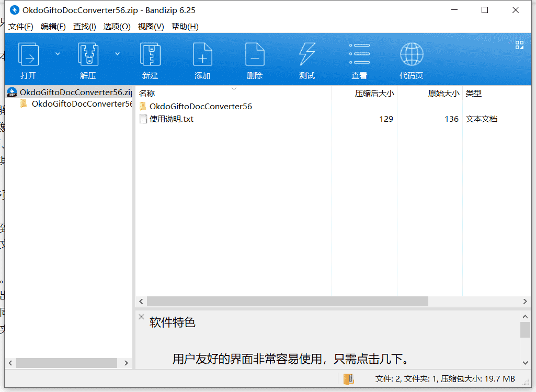Viewport: 536px width, 392px height.
Task: Select OkdoGiftoDocConverter56 folder in left tree
Action: click(76, 104)
